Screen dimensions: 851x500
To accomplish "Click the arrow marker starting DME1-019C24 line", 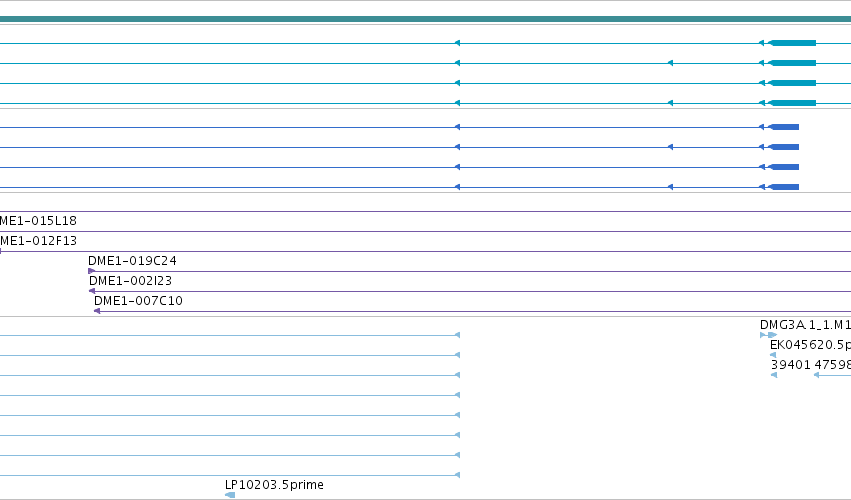I will pyautogui.click(x=92, y=271).
